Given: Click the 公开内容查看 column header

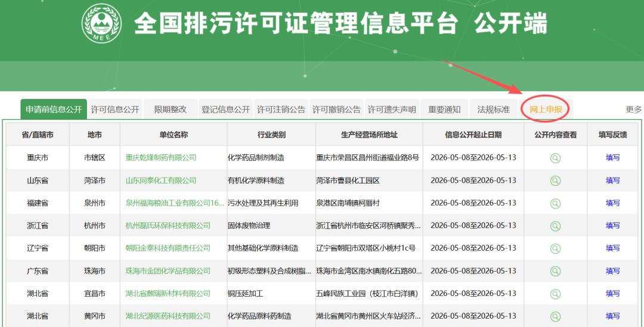Looking at the screenshot, I should (556, 135).
